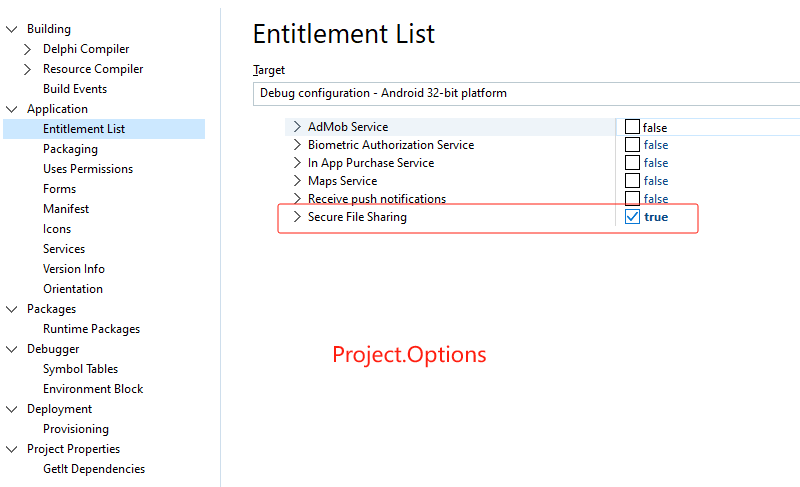Image resolution: width=800 pixels, height=487 pixels.
Task: Open GetIt Dependencies under Project Properties
Action: [94, 469]
